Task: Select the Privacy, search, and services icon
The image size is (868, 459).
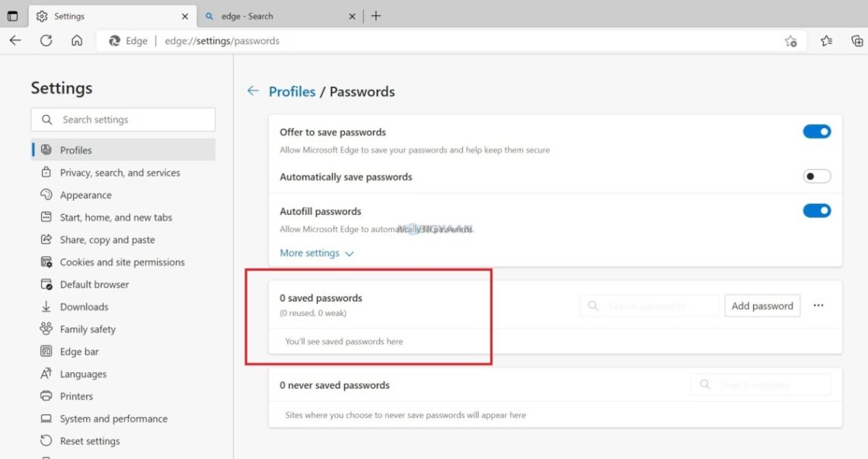Action: pos(46,173)
